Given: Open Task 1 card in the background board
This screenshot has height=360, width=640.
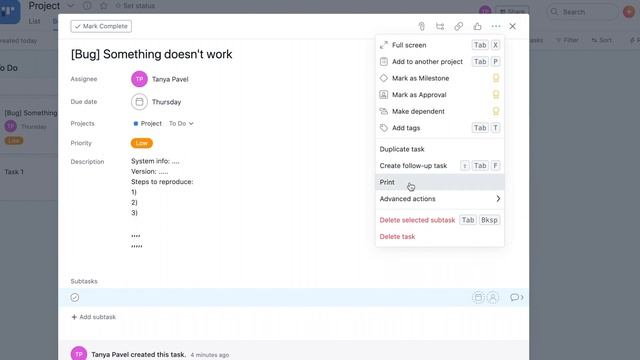Looking at the screenshot, I should coord(29,172).
